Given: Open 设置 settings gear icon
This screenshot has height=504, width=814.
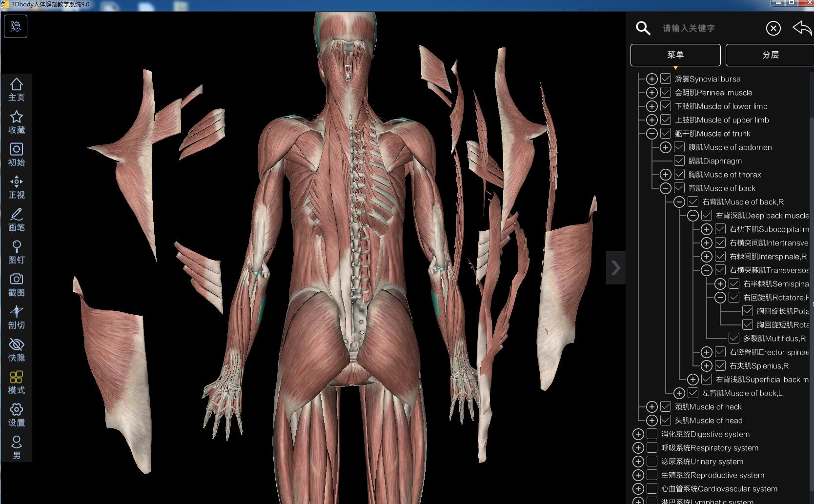Looking at the screenshot, I should click(x=16, y=415).
